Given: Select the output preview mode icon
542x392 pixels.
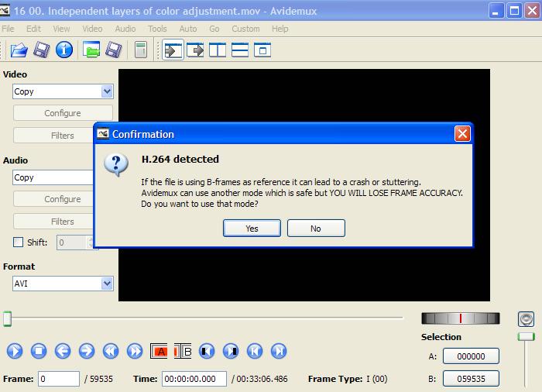Looking at the screenshot, I should pyautogui.click(x=195, y=50).
